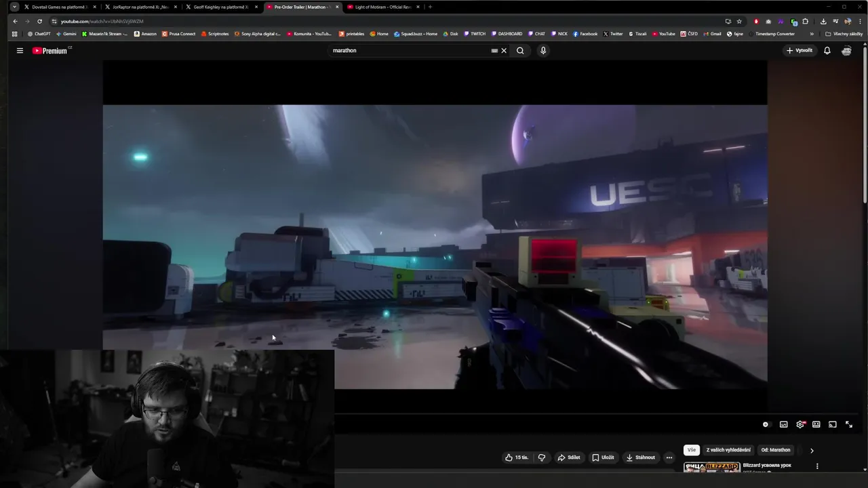The height and width of the screenshot is (488, 868).
Task: Switch to theater mode in player
Action: click(816, 425)
